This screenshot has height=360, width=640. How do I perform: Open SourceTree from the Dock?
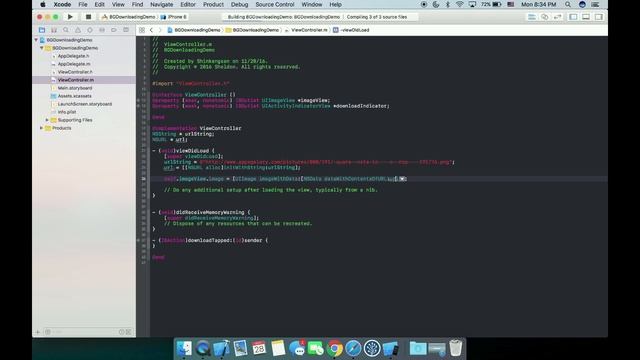(x=372, y=349)
